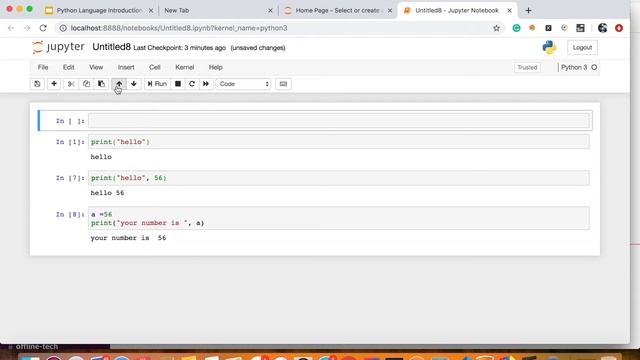Interrupt the kernel with the stop icon
Image resolution: width=640 pixels, height=360 pixels.
(x=178, y=84)
